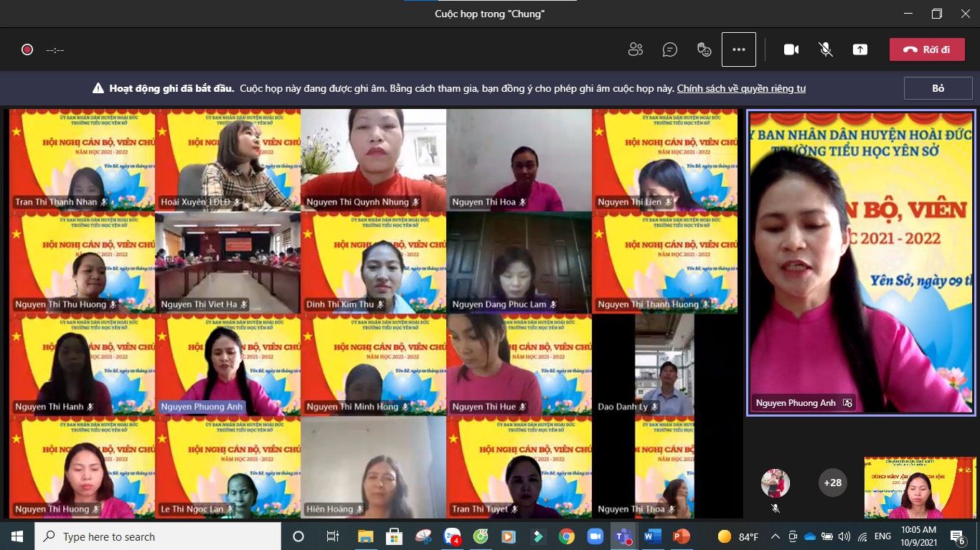Dismiss the recording banner with Bỏ

pyautogui.click(x=938, y=88)
